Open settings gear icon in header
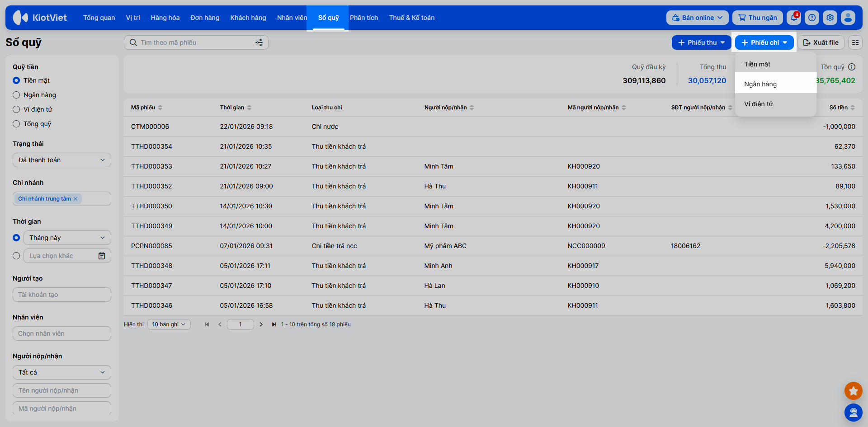 pos(830,18)
